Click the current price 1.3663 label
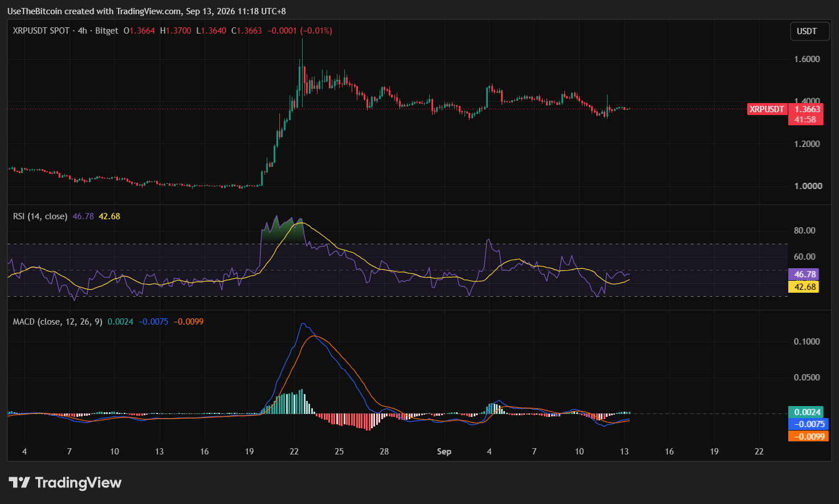839x504 pixels. tap(808, 109)
